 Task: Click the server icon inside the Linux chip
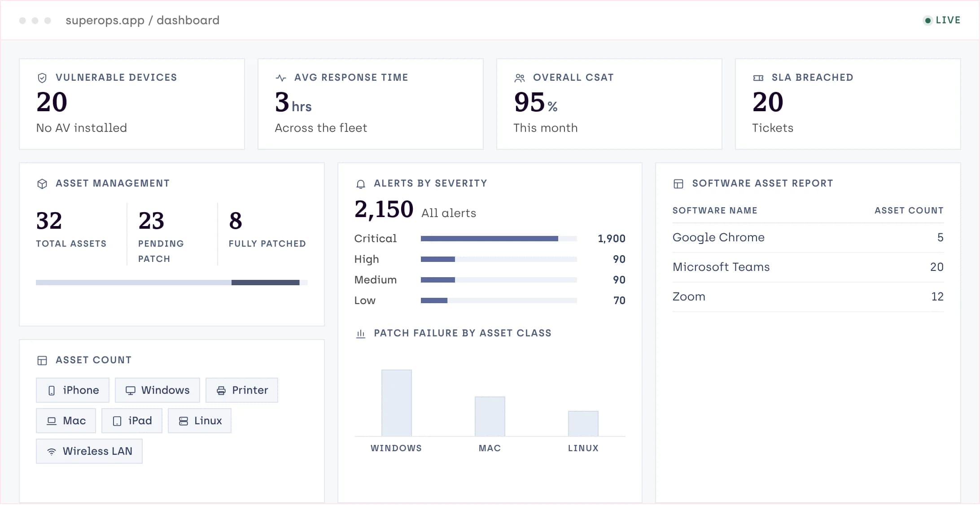184,421
